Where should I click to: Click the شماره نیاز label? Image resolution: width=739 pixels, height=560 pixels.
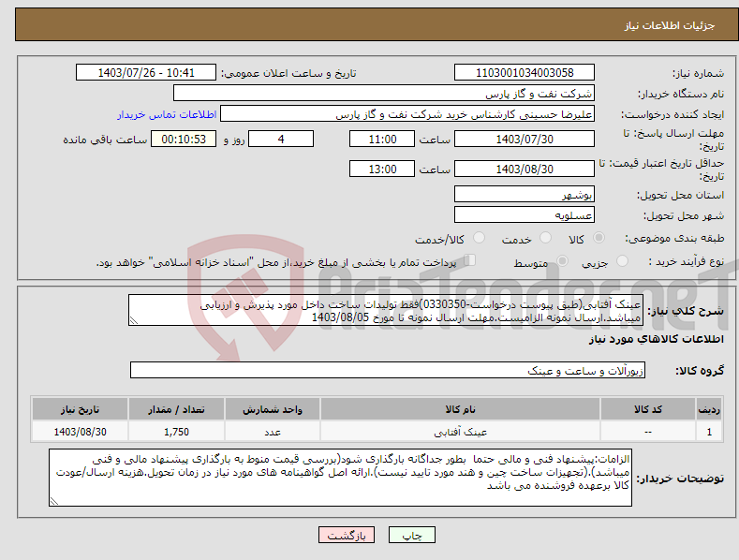tap(698, 73)
